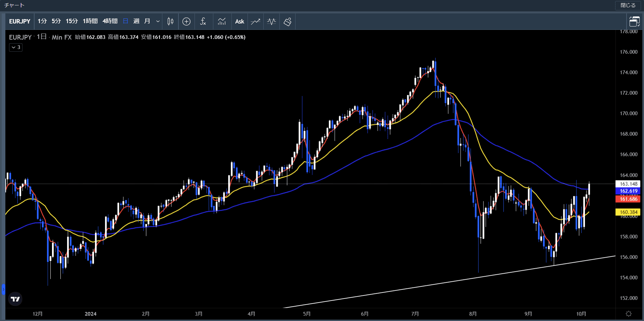Click the チャート window title

pyautogui.click(x=14, y=5)
